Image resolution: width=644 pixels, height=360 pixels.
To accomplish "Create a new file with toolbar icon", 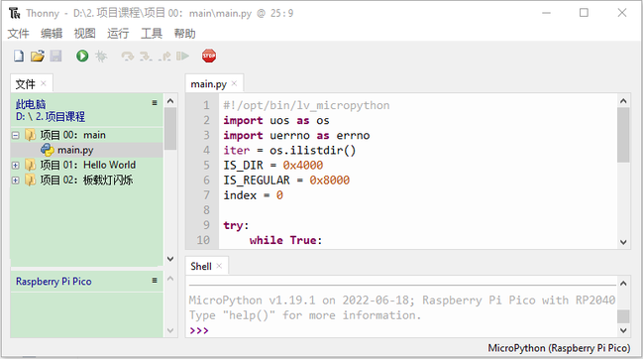I will pos(19,56).
